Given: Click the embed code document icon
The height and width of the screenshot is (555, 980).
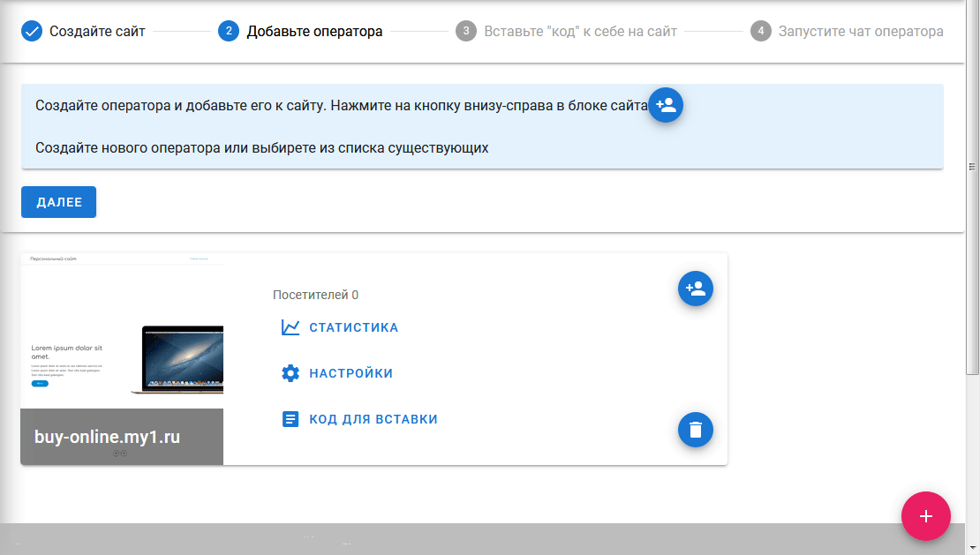Looking at the screenshot, I should pos(290,419).
